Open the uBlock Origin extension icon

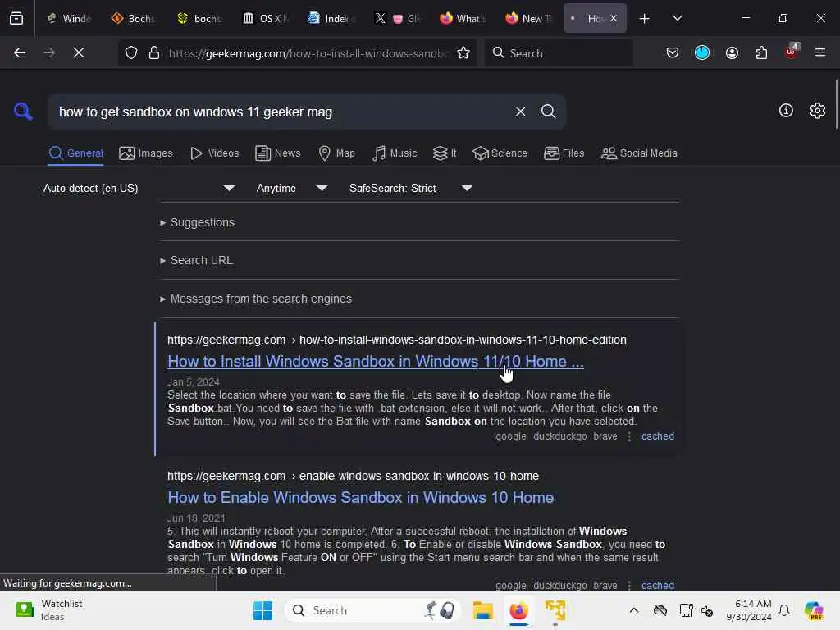tap(792, 52)
